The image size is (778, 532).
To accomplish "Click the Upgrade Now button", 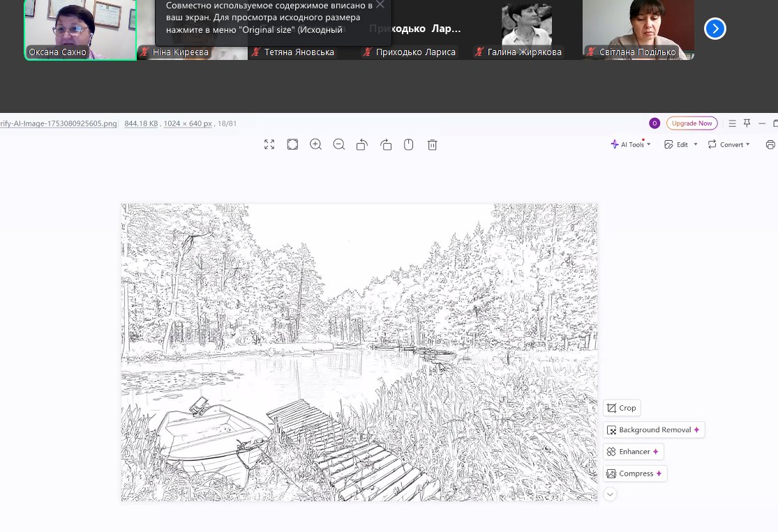I will 691,123.
